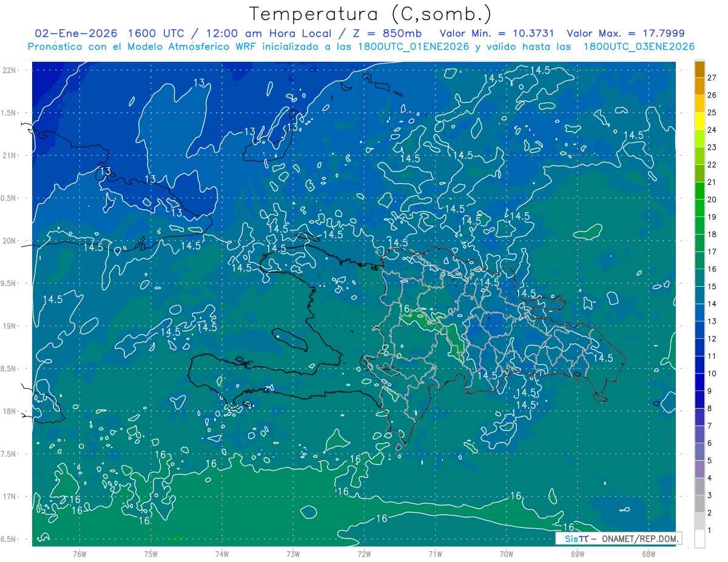The height and width of the screenshot is (562, 728).
Task: Click the "76W" longitude axis label
Action: tap(79, 554)
